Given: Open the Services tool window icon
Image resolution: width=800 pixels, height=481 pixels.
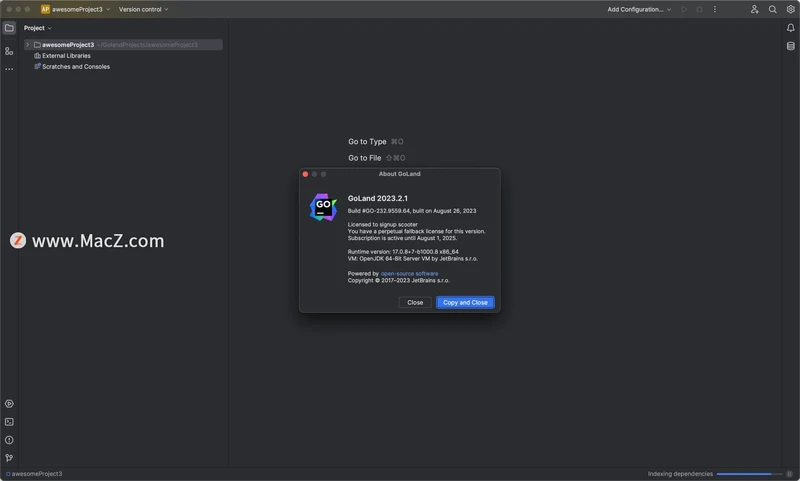Looking at the screenshot, I should [9, 404].
